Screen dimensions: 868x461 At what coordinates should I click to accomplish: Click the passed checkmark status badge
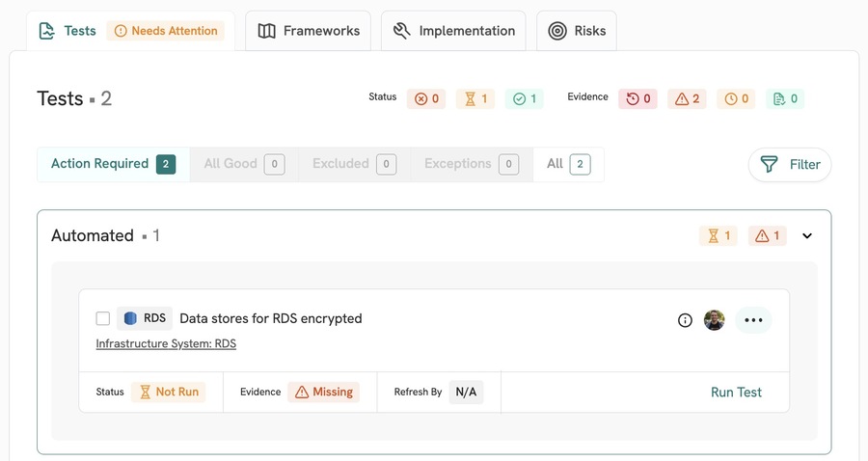click(x=525, y=99)
